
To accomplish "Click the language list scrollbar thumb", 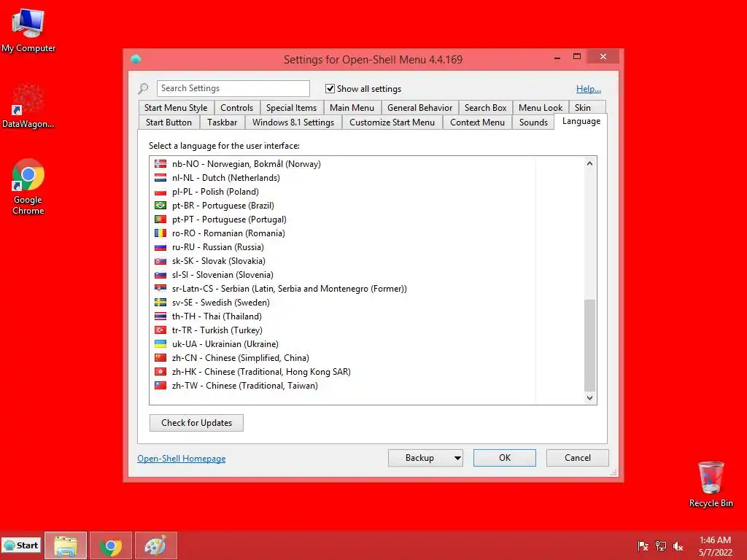I will (589, 345).
